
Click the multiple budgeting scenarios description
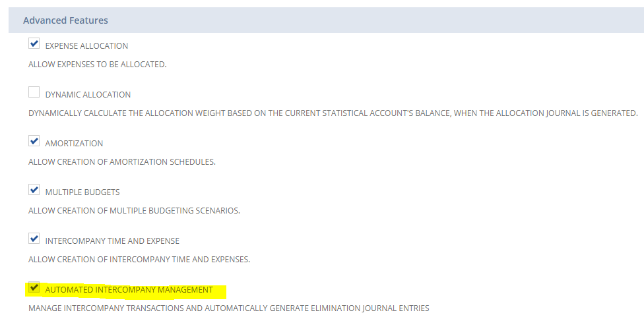pyautogui.click(x=134, y=211)
